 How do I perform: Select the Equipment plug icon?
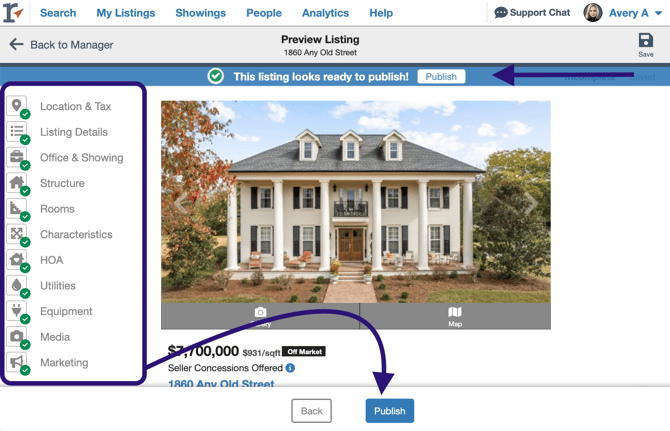pyautogui.click(x=17, y=310)
